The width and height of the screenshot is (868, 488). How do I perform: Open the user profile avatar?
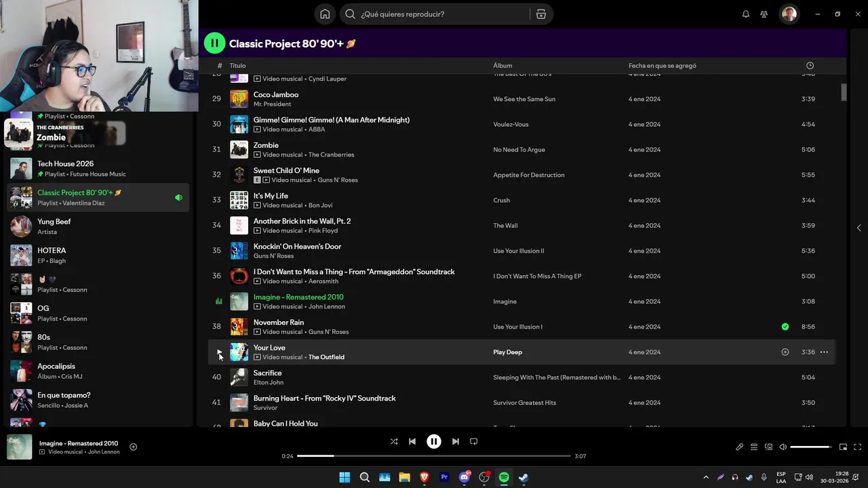pyautogui.click(x=789, y=14)
